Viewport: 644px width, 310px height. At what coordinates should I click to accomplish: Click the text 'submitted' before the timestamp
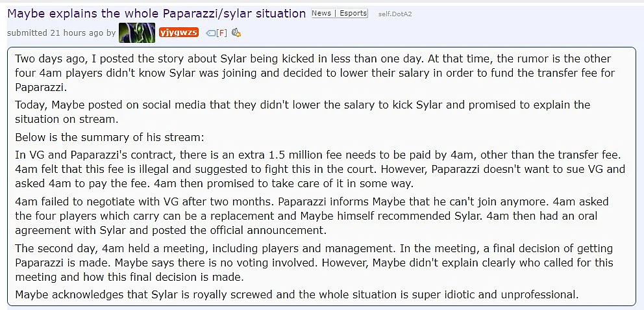coord(27,33)
